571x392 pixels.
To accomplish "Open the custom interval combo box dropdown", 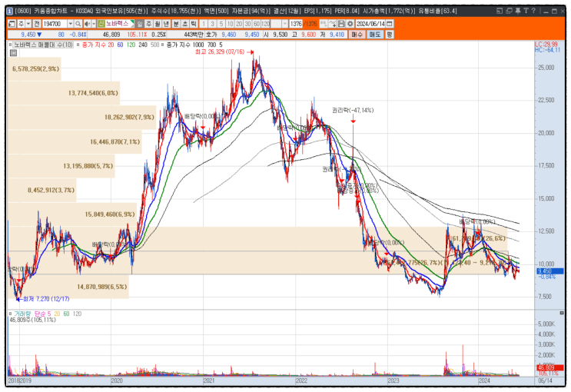I will [285, 24].
